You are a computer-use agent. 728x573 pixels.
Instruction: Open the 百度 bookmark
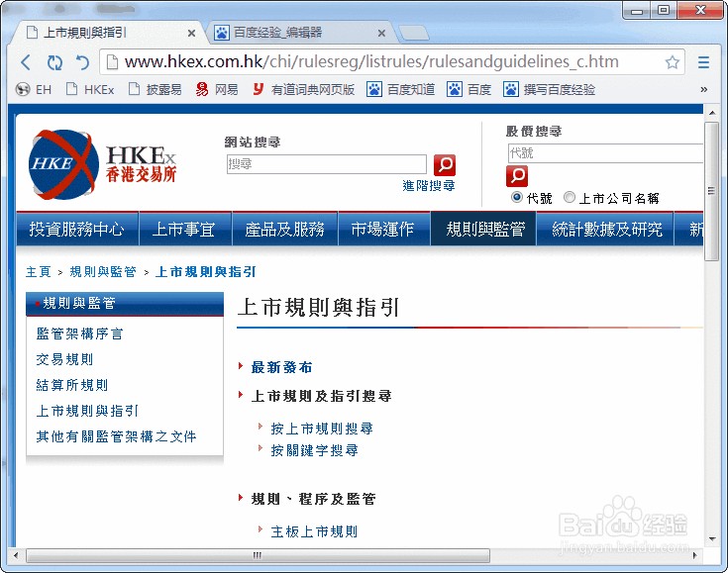coord(468,89)
